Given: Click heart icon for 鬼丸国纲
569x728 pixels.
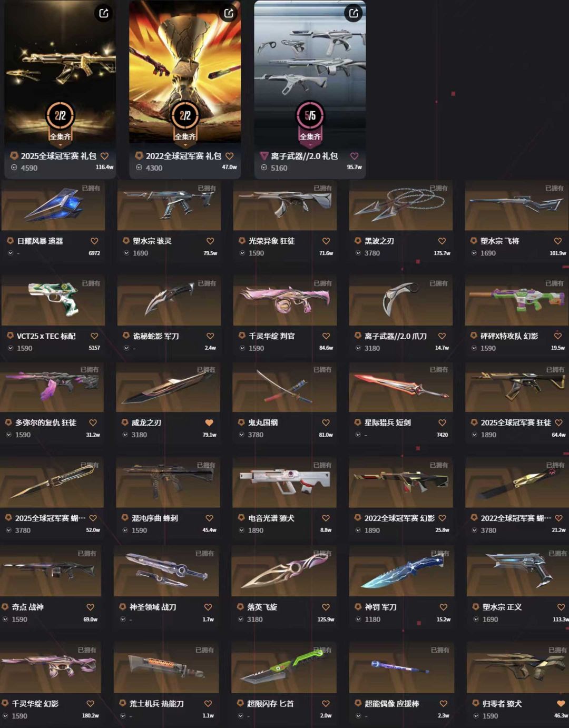Looking at the screenshot, I should pos(326,422).
